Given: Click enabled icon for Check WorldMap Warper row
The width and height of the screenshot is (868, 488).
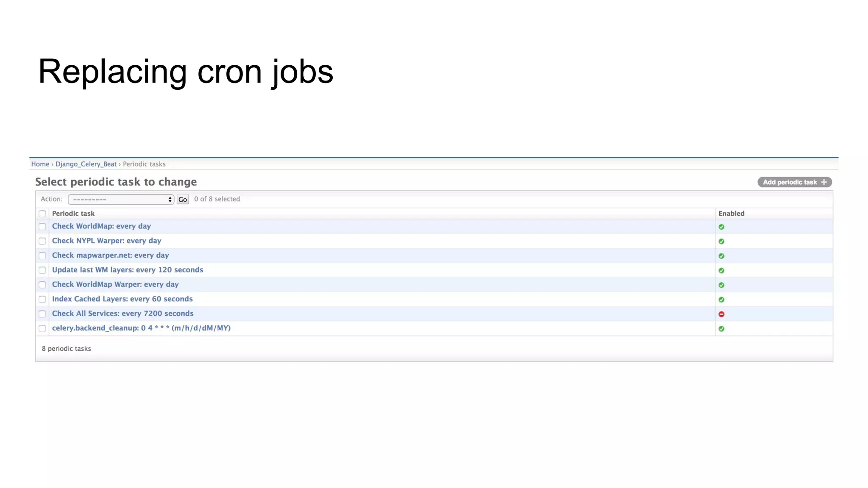Looking at the screenshot, I should [x=721, y=285].
